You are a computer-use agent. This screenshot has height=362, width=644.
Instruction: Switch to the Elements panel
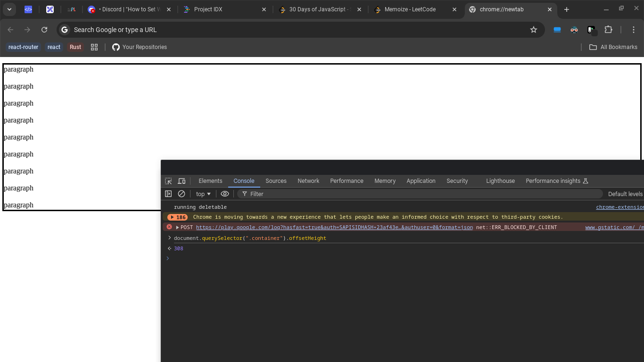click(210, 181)
